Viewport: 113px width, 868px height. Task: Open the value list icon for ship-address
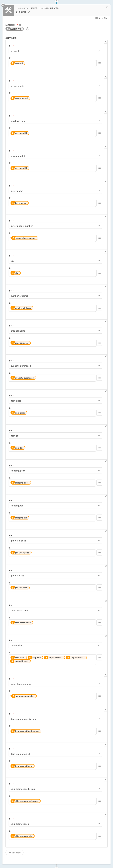click(x=99, y=657)
